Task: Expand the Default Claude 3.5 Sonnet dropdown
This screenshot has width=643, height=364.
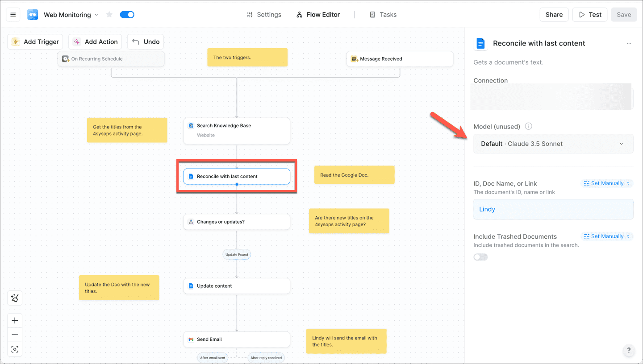Action: point(553,144)
